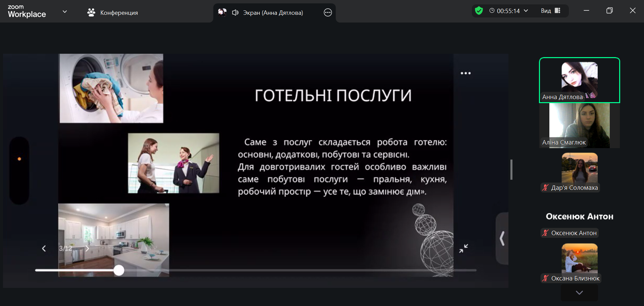Expand the Zoom Workplace dropdown arrow

(65, 12)
